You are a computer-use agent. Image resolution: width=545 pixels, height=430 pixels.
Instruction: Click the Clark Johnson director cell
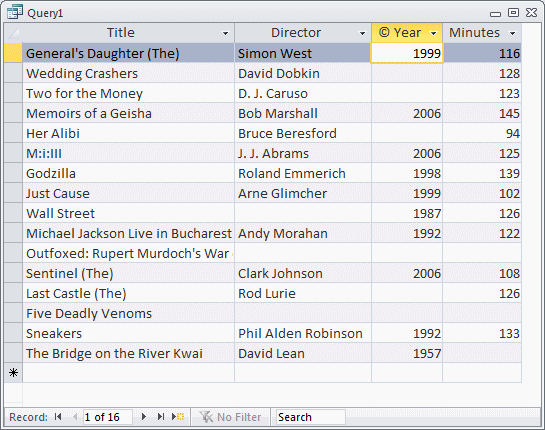pyautogui.click(x=303, y=273)
